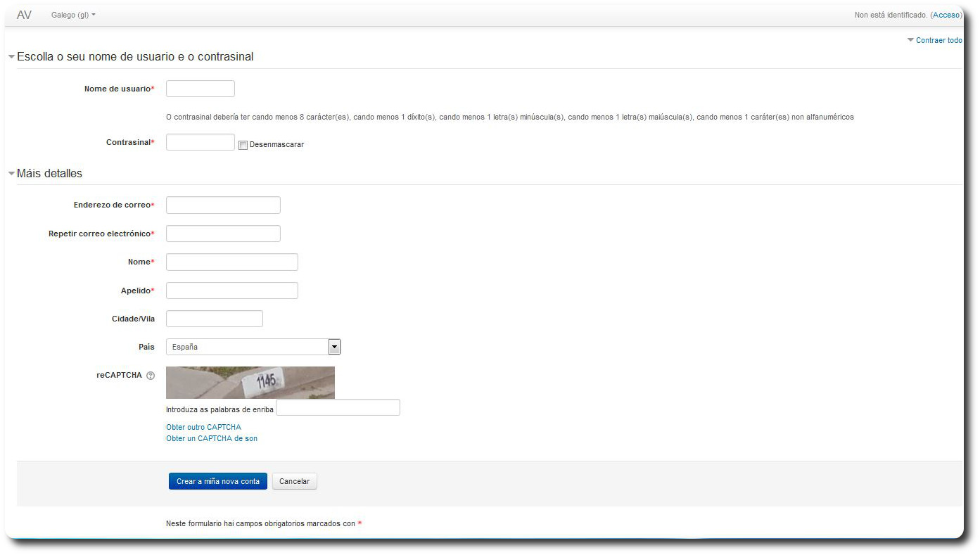The image size is (980, 555).
Task: Open the Galego (gl) language menu
Action: tap(73, 15)
